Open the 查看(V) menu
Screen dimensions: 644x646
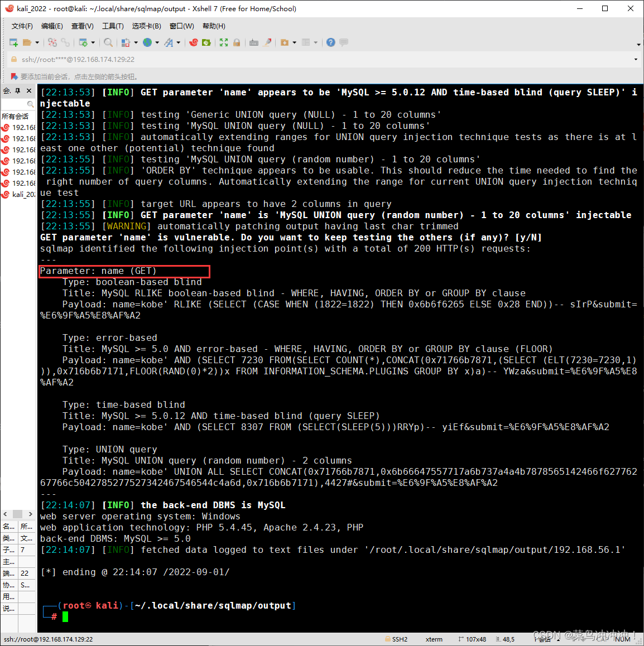82,26
